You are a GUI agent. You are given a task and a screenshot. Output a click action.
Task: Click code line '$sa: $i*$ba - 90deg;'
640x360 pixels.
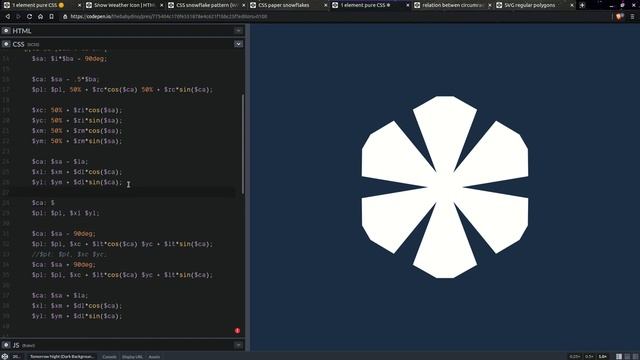click(69, 59)
